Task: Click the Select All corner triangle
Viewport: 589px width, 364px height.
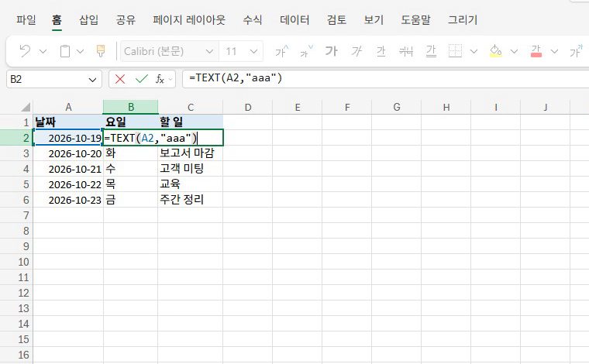Action: tap(25, 108)
